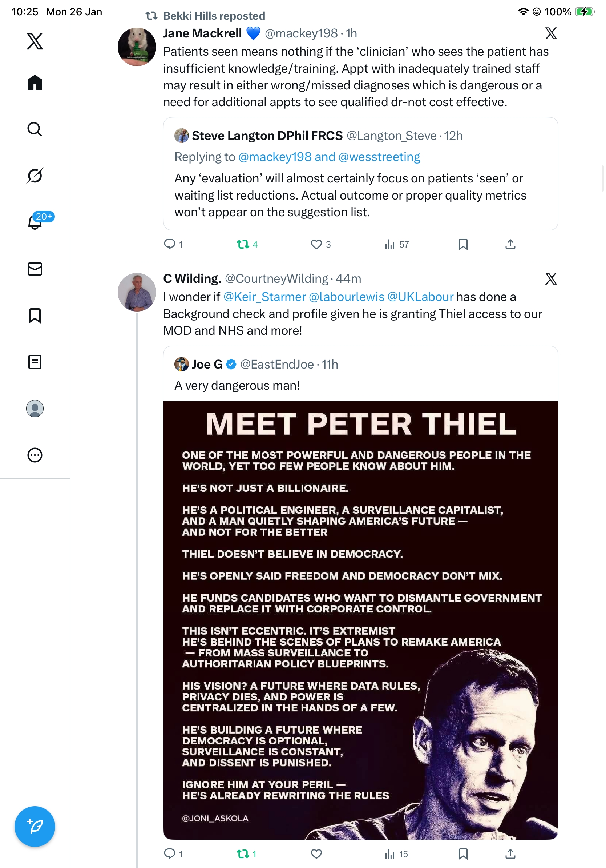Image resolution: width=606 pixels, height=868 pixels.
Task: Open the More options circle menu
Action: (x=35, y=455)
